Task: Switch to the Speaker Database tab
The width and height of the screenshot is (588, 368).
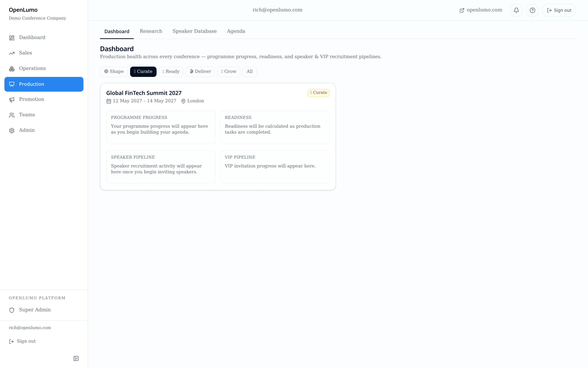Action: coord(194,31)
